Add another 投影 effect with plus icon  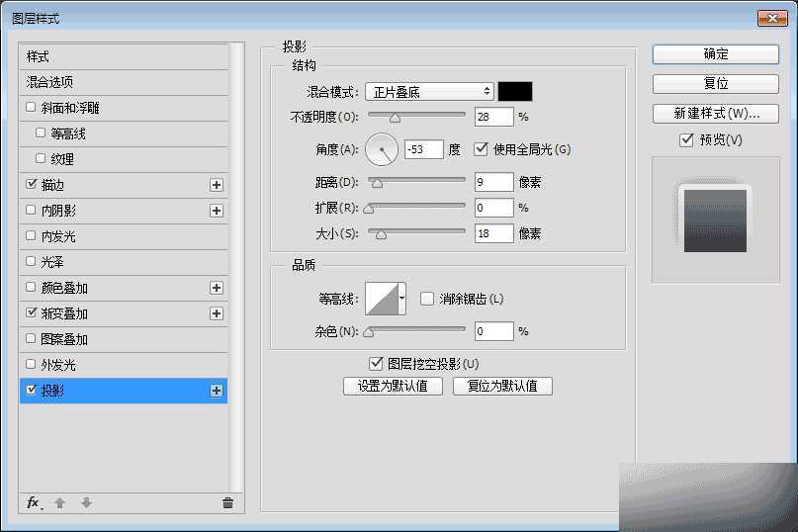tap(217, 391)
